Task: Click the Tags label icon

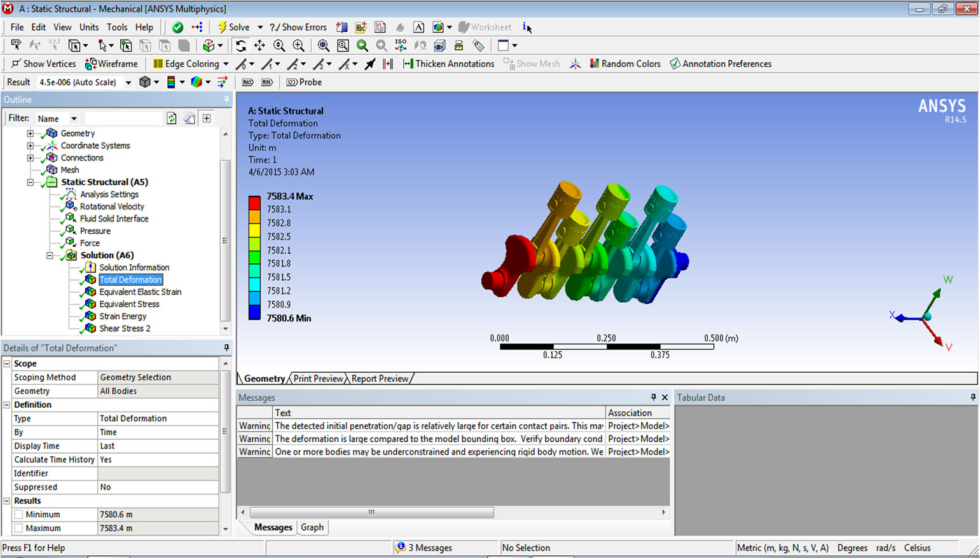Action: click(x=478, y=46)
